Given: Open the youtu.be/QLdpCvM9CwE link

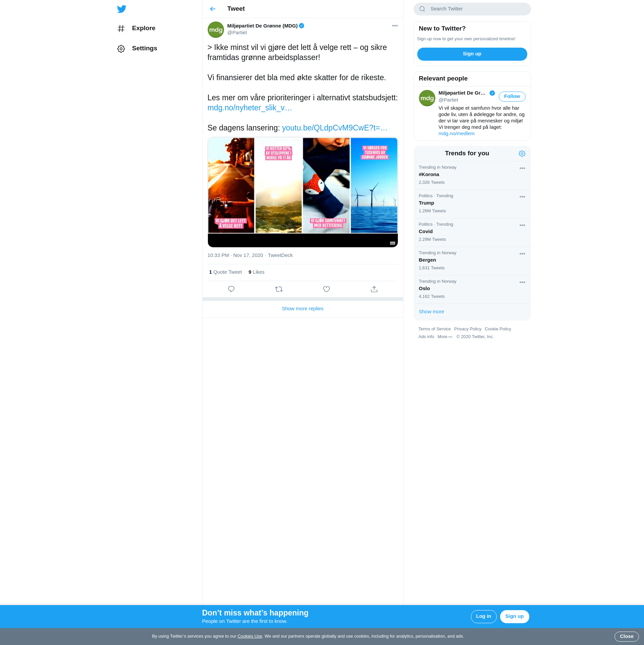Looking at the screenshot, I should point(334,128).
